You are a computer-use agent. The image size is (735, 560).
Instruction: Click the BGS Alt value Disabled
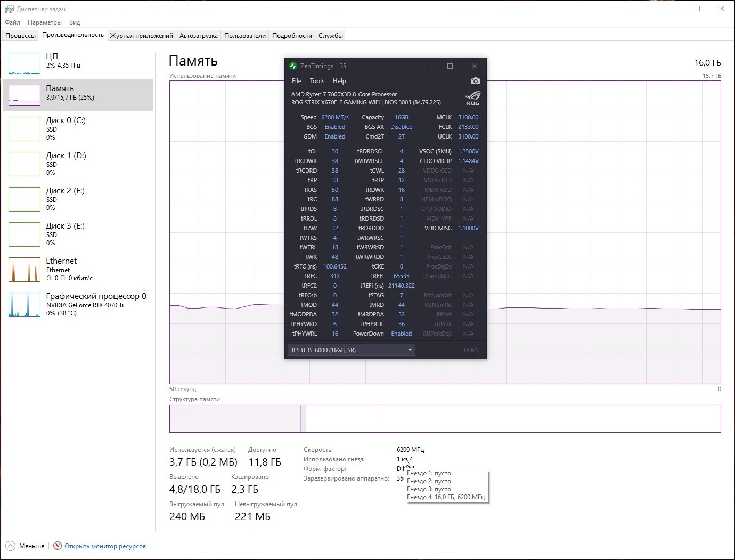pos(402,127)
